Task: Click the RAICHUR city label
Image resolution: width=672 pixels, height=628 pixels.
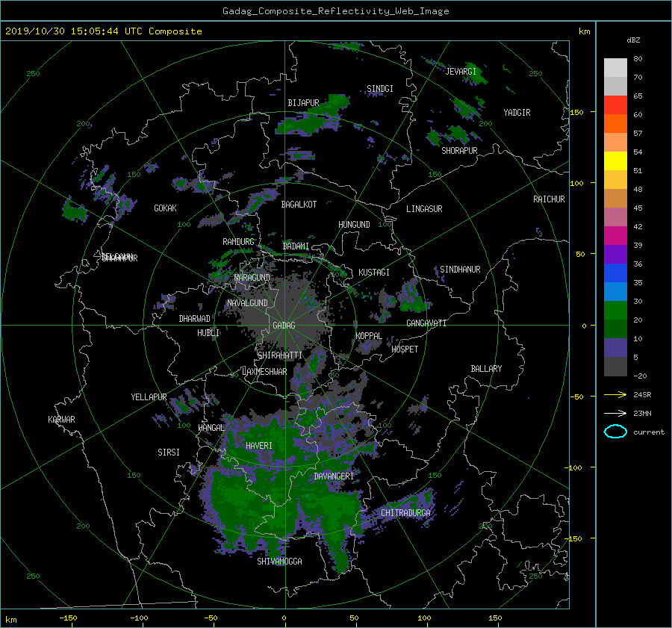Action: [549, 199]
